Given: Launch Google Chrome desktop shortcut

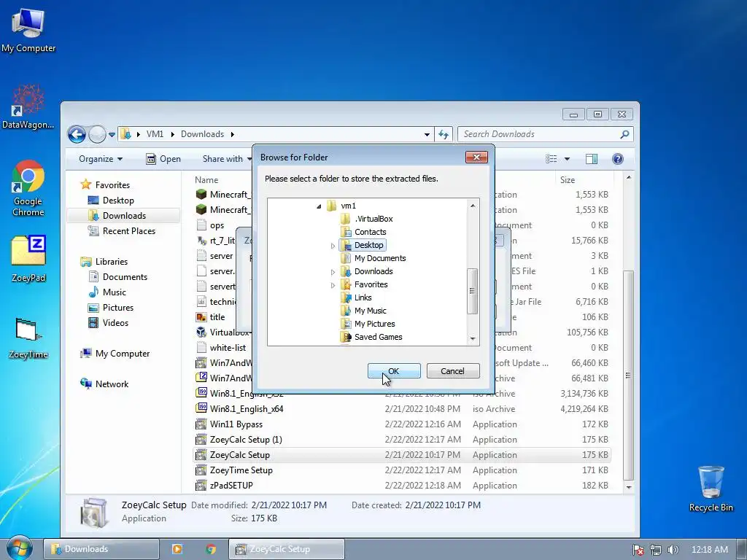Looking at the screenshot, I should (x=28, y=189).
